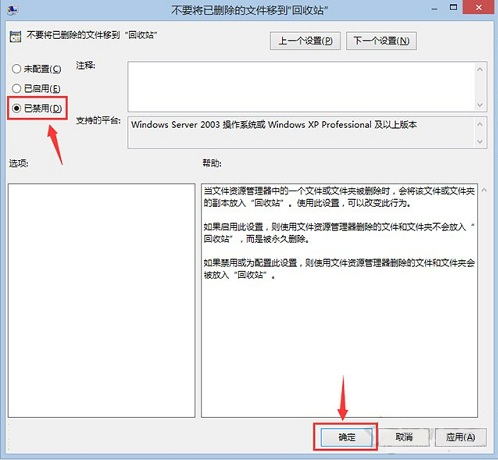
Task: Confirm with the 确定 button
Action: pos(346,437)
